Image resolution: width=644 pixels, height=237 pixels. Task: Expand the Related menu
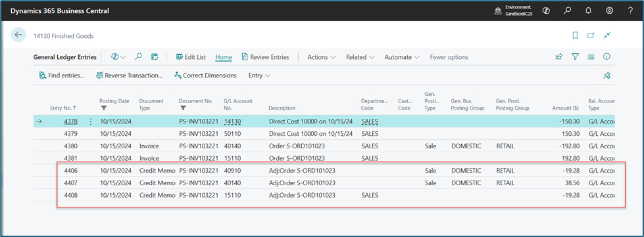(360, 57)
